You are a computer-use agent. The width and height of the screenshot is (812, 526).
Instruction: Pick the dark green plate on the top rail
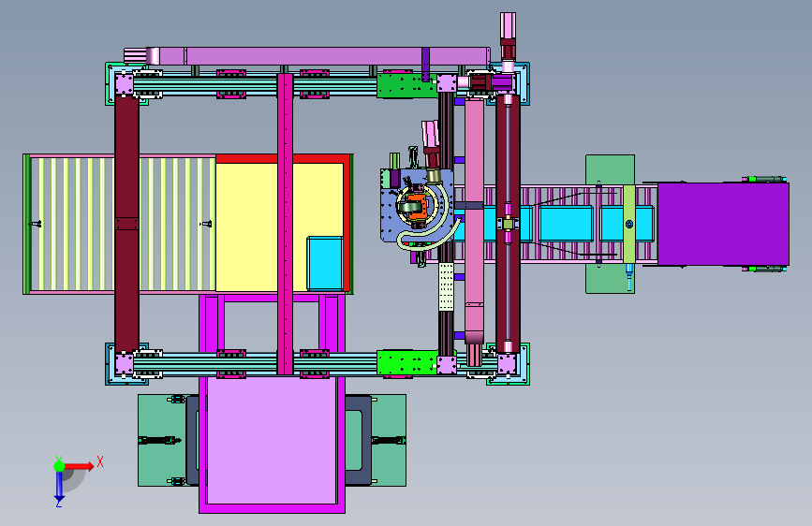(407, 85)
